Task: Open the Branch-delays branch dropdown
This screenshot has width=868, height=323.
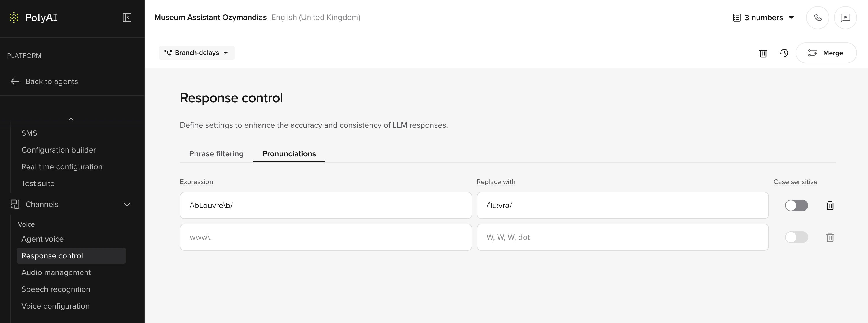Action: 197,53
